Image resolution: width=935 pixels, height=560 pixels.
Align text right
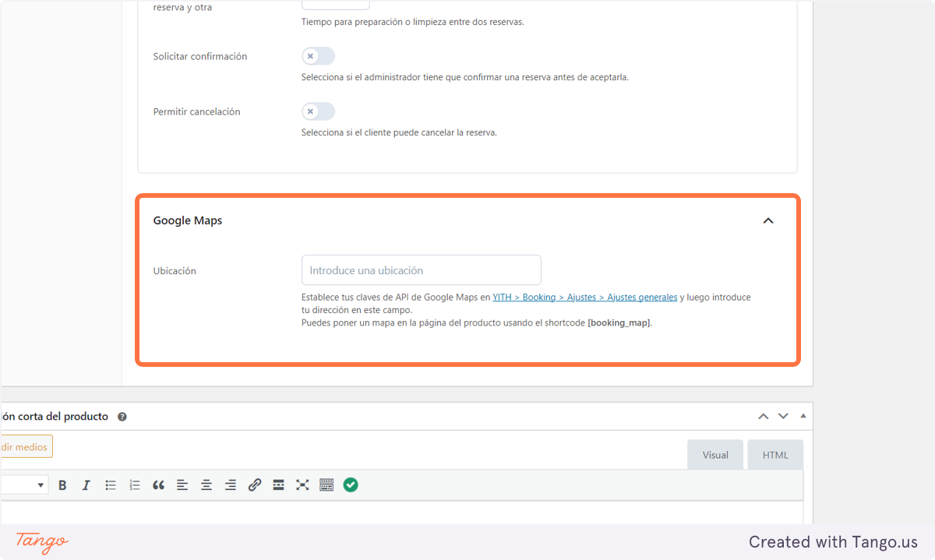(x=231, y=484)
